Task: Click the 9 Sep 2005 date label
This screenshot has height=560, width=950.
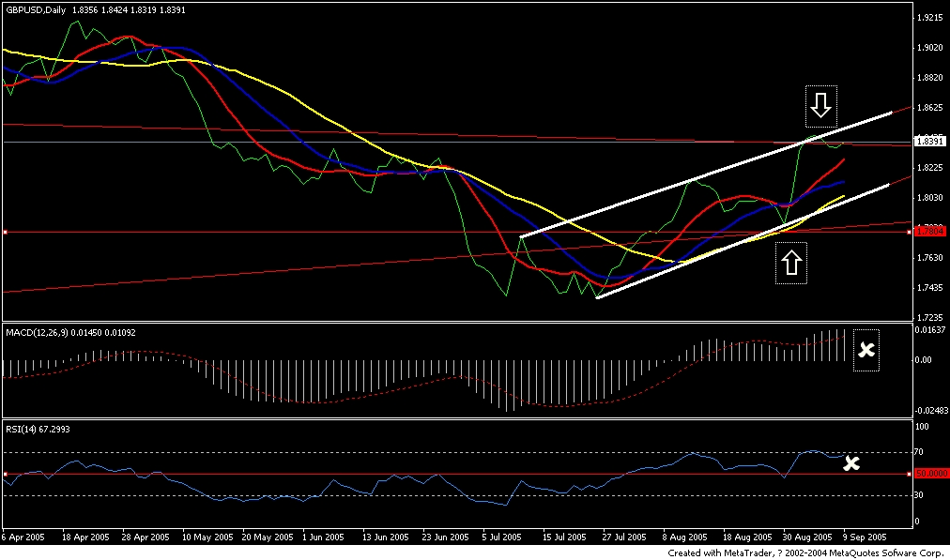Action: point(863,537)
